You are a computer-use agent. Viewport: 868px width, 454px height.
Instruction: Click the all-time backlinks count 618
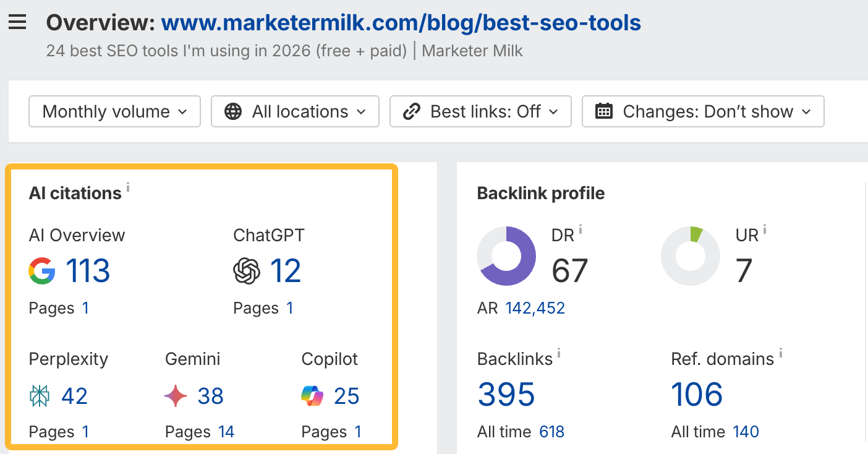tap(551, 431)
